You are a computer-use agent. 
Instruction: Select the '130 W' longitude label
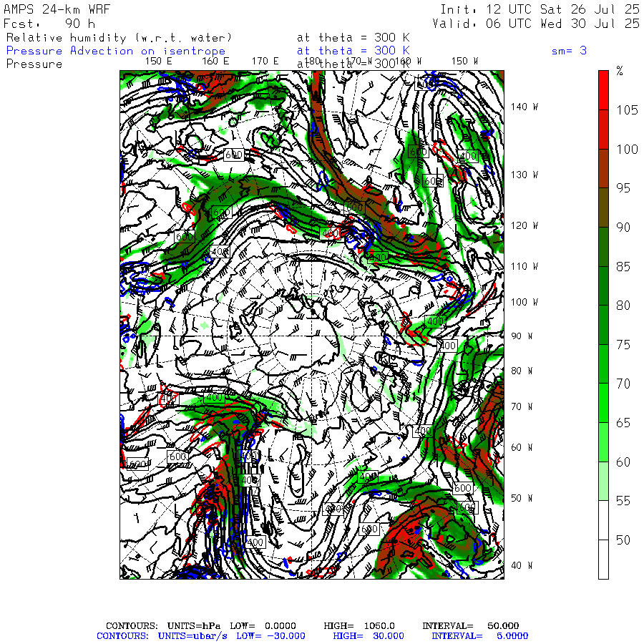(x=524, y=175)
